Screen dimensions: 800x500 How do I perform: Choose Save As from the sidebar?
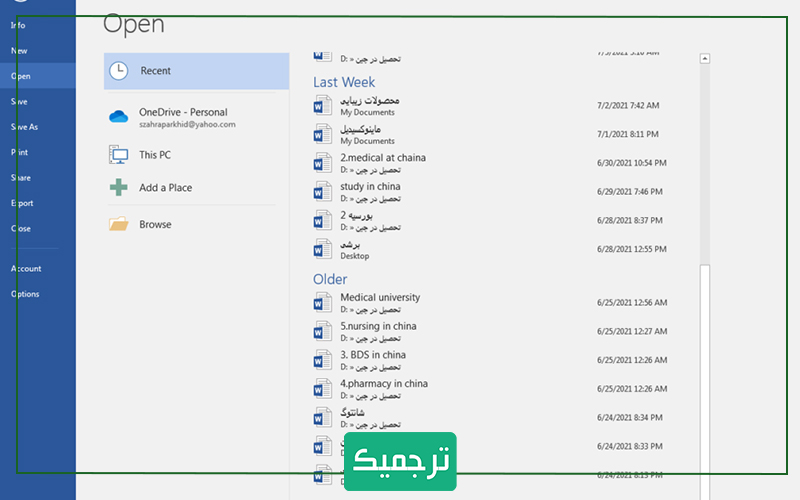(24, 127)
